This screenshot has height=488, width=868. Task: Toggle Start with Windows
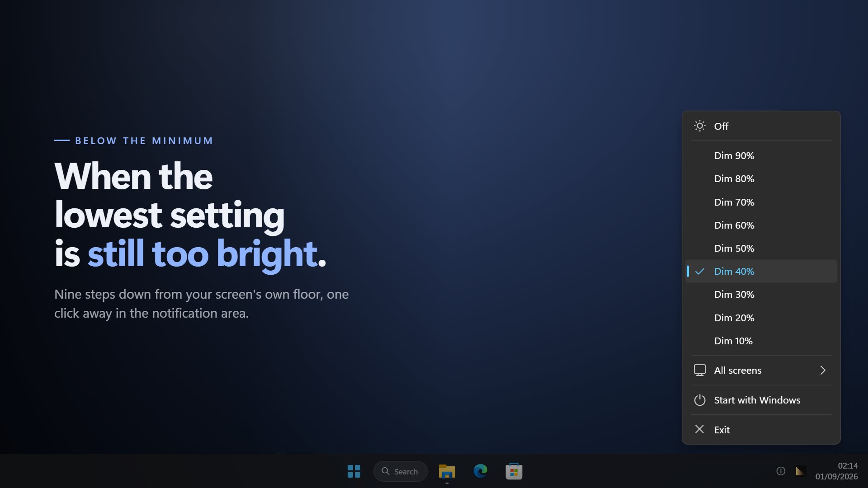(x=761, y=400)
